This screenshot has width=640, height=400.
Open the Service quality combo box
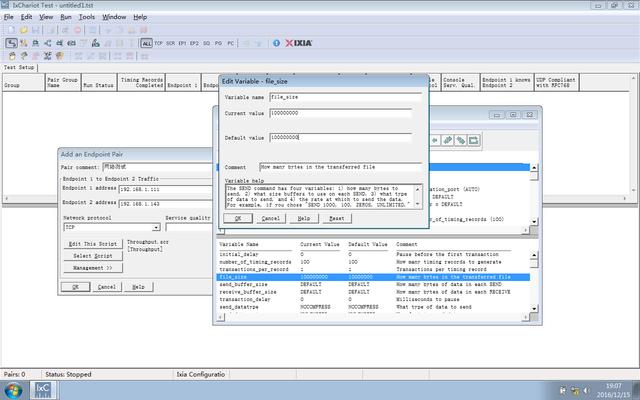tap(189, 227)
